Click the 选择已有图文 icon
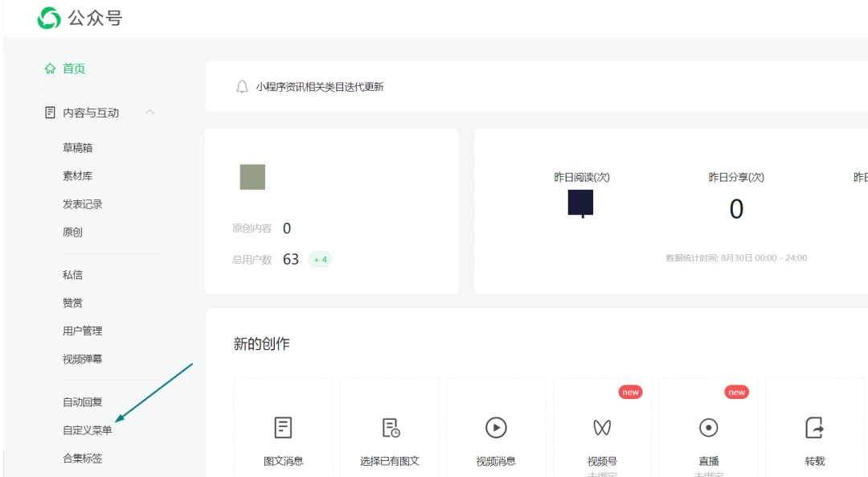This screenshot has height=477, width=868. tap(391, 428)
